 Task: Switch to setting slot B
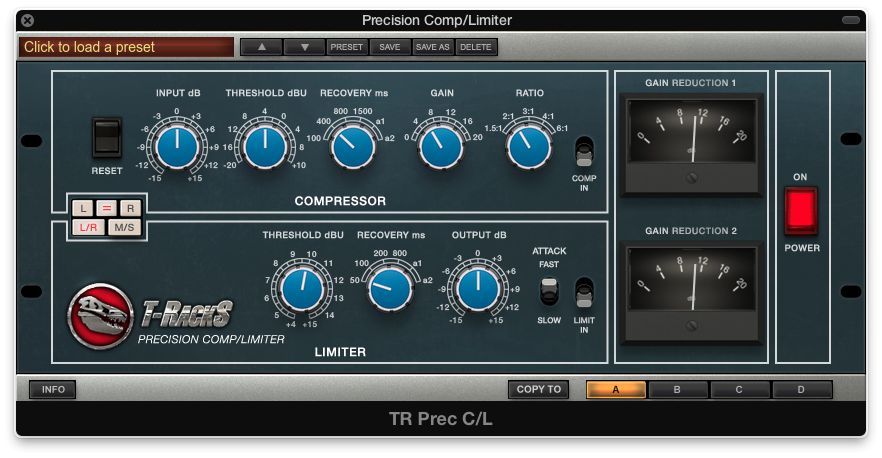tap(677, 389)
